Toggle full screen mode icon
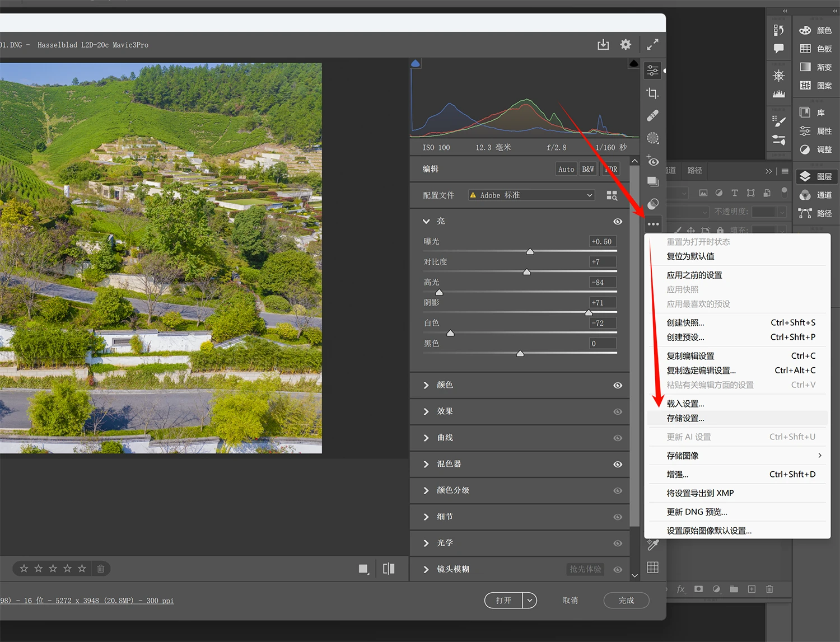The image size is (840, 642). 652,45
